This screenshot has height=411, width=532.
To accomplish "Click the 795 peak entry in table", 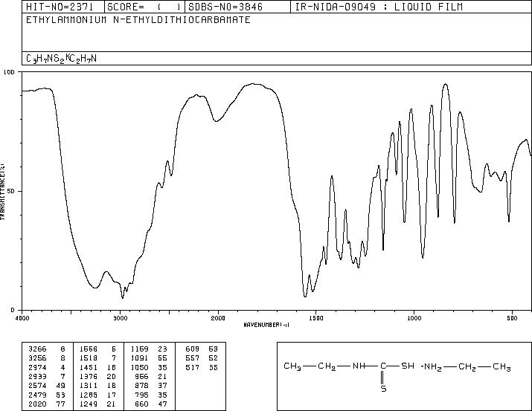I will 141,395.
